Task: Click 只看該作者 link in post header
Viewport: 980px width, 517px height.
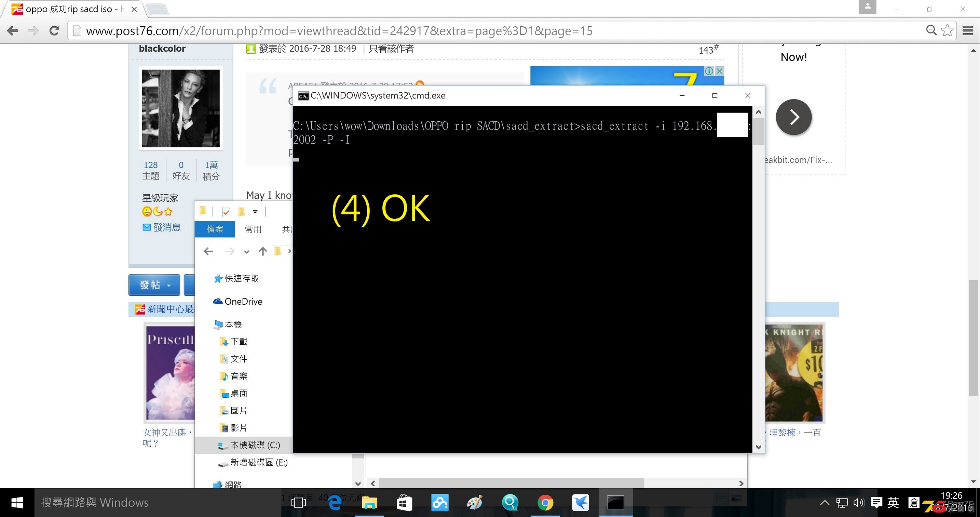Action: 391,48
